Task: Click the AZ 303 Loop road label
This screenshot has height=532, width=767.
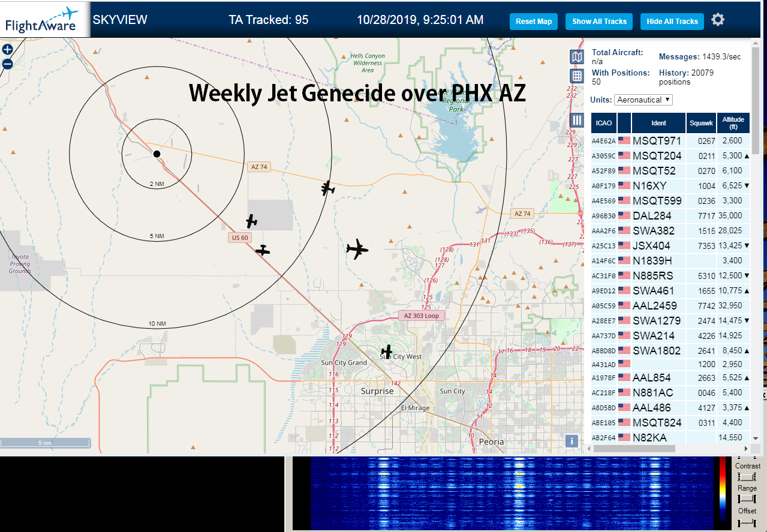Action: click(422, 315)
